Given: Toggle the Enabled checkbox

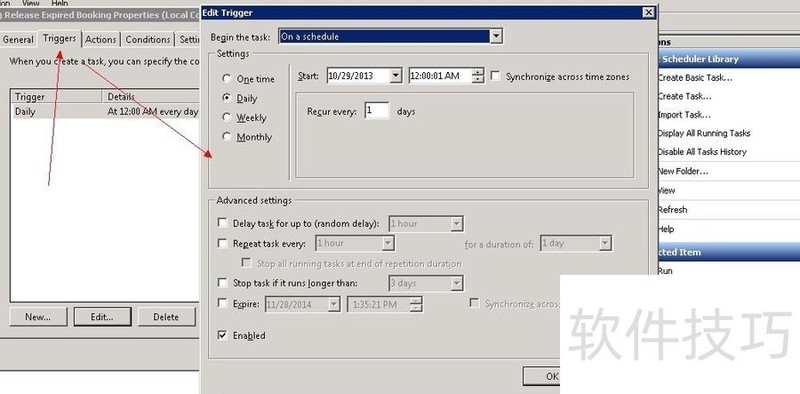Looking at the screenshot, I should click(x=222, y=335).
